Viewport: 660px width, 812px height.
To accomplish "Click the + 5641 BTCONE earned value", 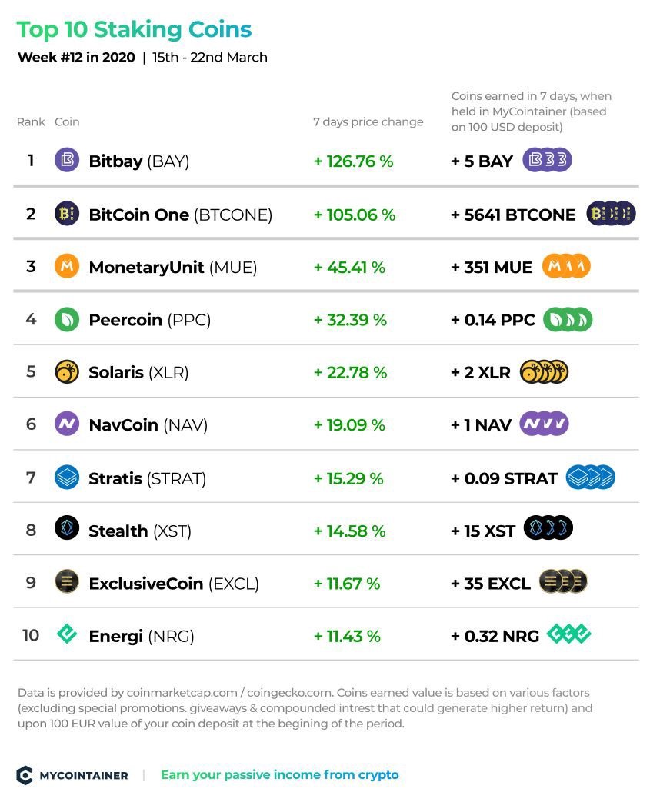I will click(513, 215).
